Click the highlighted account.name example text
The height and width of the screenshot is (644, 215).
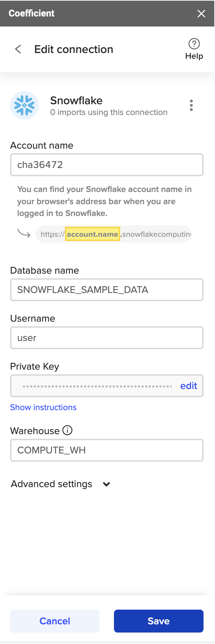coord(92,234)
